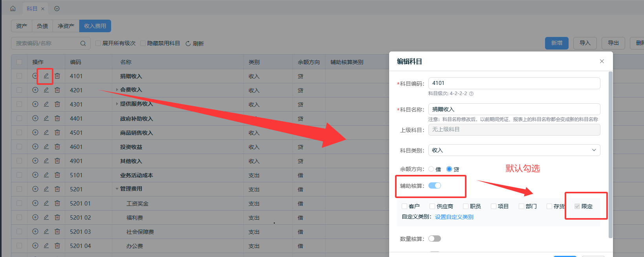Click the help icon beside 科目级次
This screenshot has width=644, height=257.
pyautogui.click(x=471, y=94)
